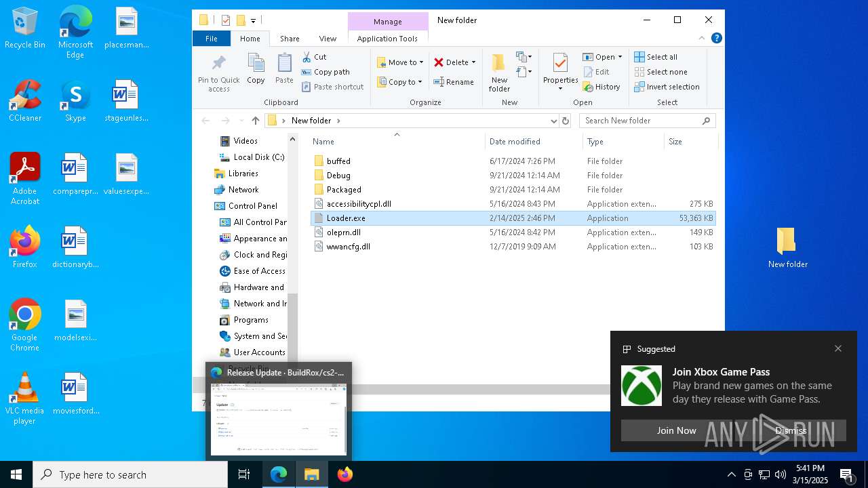Screen dimensions: 868x488
Task: Select the Packaged folder
Action: pyautogui.click(x=513, y=190)
